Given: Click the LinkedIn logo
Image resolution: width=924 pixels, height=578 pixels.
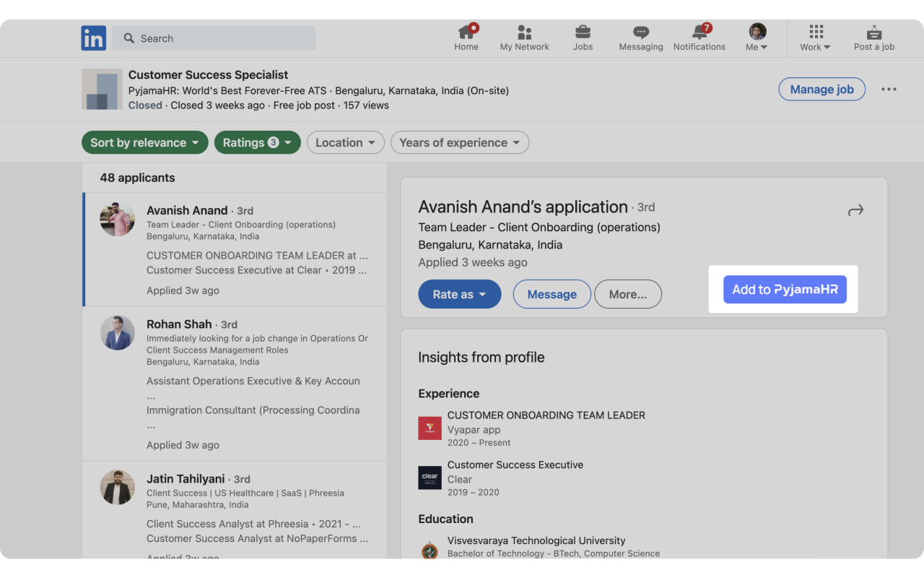Looking at the screenshot, I should 93,38.
